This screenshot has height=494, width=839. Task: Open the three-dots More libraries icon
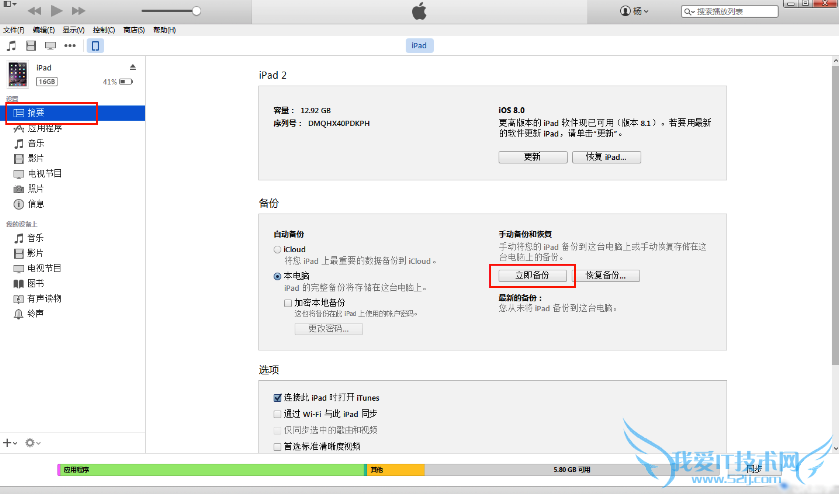[x=70, y=46]
